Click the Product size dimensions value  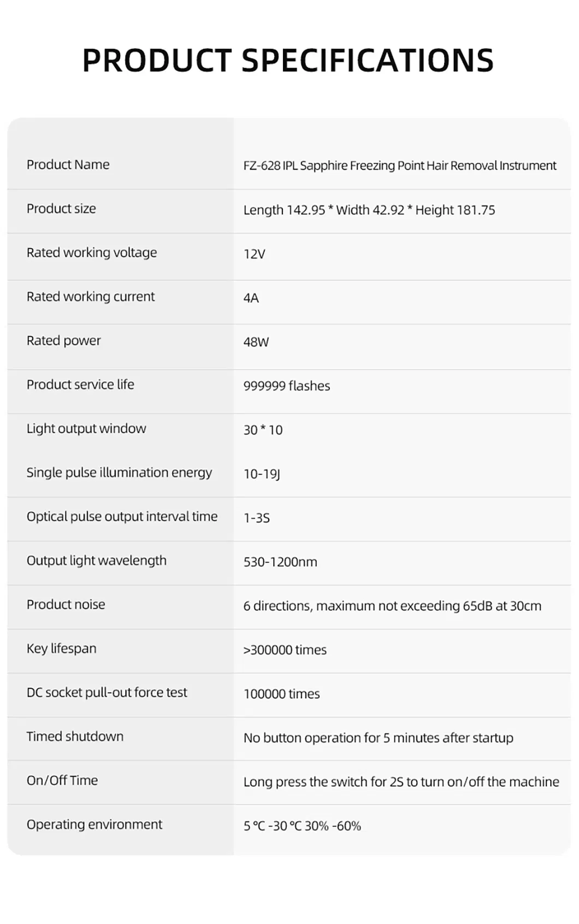tap(369, 210)
